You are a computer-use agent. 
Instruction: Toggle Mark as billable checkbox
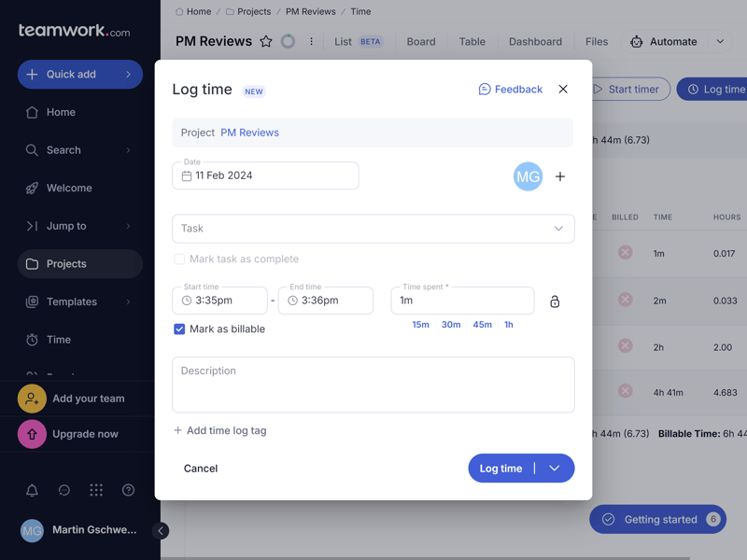click(x=179, y=329)
